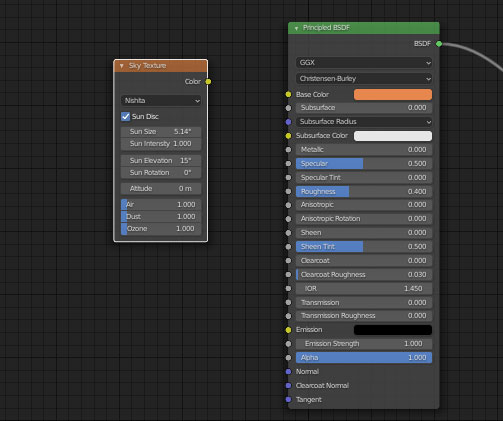
Task: Click the Sun Size field
Action: click(x=161, y=132)
